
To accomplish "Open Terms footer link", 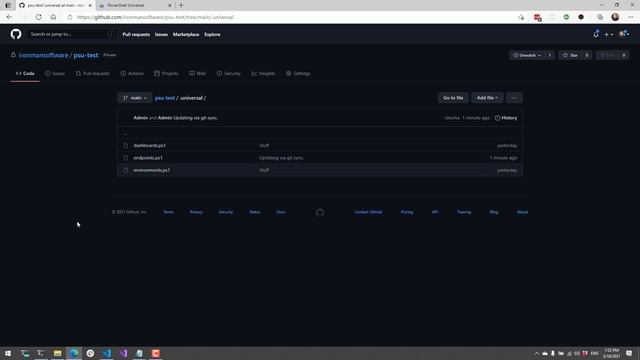I will click(x=169, y=212).
